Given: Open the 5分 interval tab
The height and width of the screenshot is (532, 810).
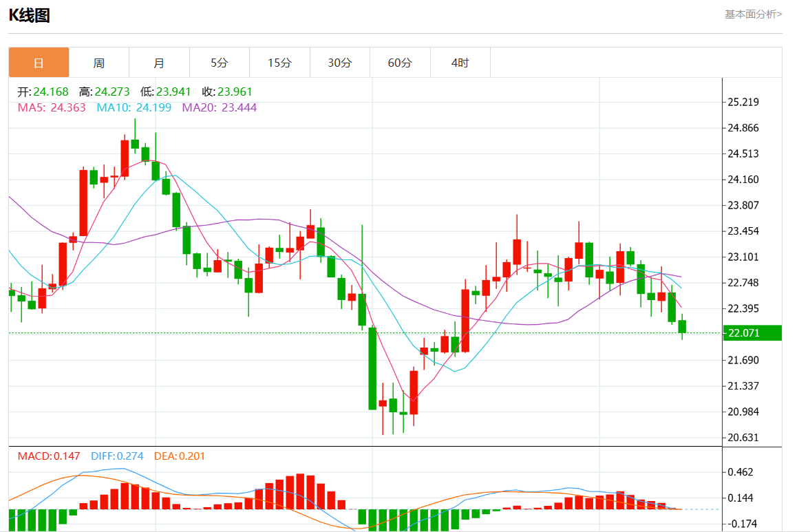Looking at the screenshot, I should coord(219,63).
